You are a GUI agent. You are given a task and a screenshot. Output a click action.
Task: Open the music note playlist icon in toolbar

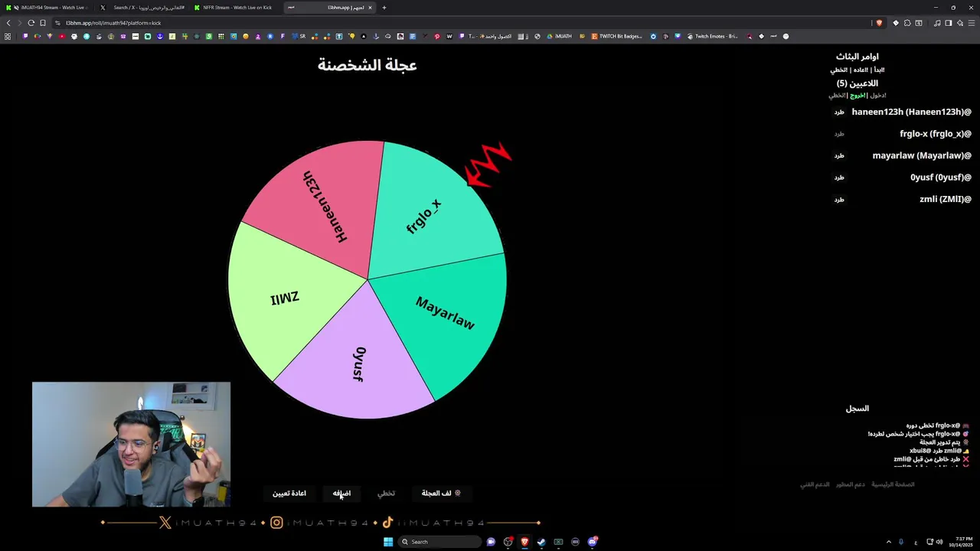[x=937, y=23]
